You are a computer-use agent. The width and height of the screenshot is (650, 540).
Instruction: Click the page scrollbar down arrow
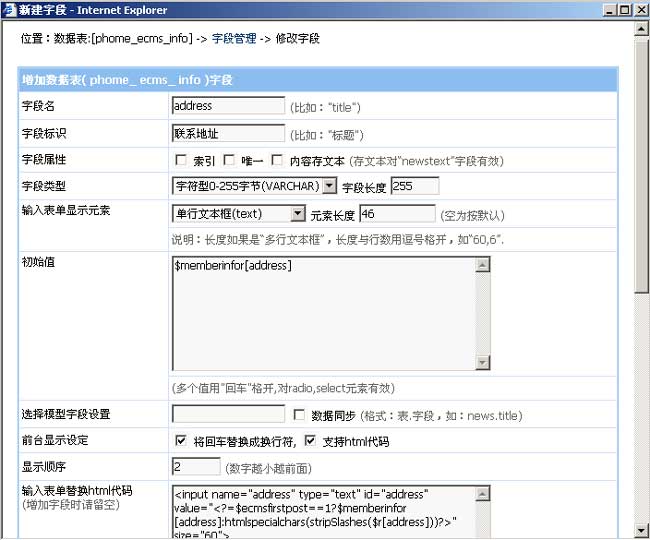tap(641, 530)
